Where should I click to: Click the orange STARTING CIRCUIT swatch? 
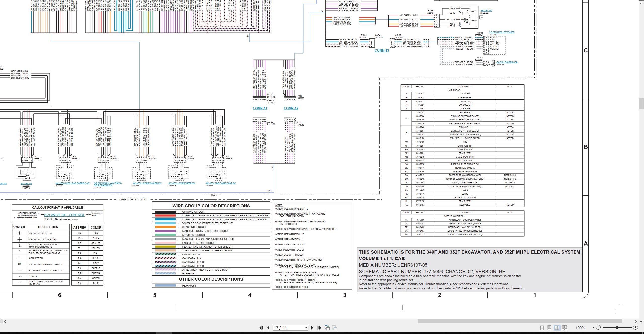point(165,227)
